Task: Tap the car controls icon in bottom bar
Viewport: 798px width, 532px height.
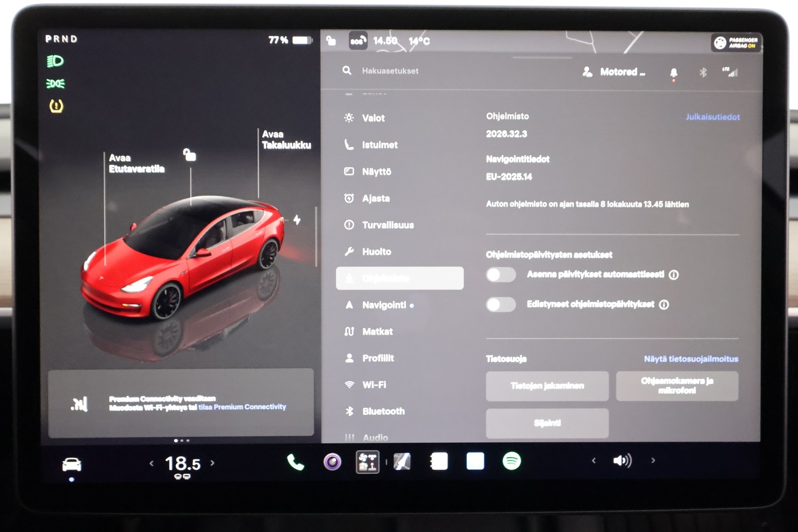Action: tap(72, 464)
